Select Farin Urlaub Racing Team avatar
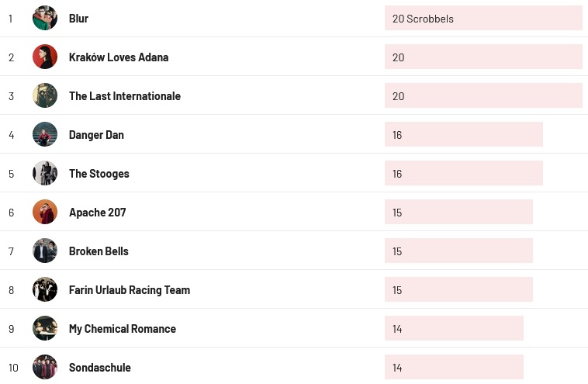 [x=45, y=289]
